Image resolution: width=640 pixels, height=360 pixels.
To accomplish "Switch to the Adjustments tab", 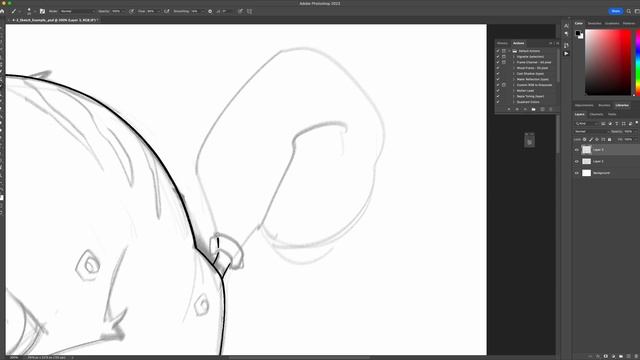I will (584, 105).
